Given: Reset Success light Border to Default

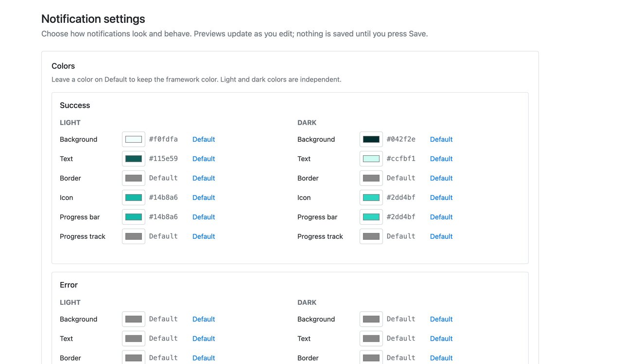Looking at the screenshot, I should (204, 178).
